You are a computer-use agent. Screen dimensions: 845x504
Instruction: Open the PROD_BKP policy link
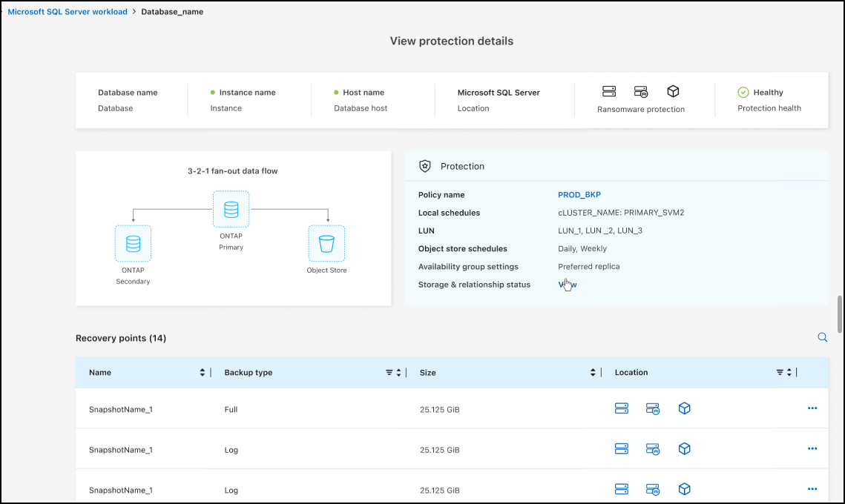(x=579, y=194)
